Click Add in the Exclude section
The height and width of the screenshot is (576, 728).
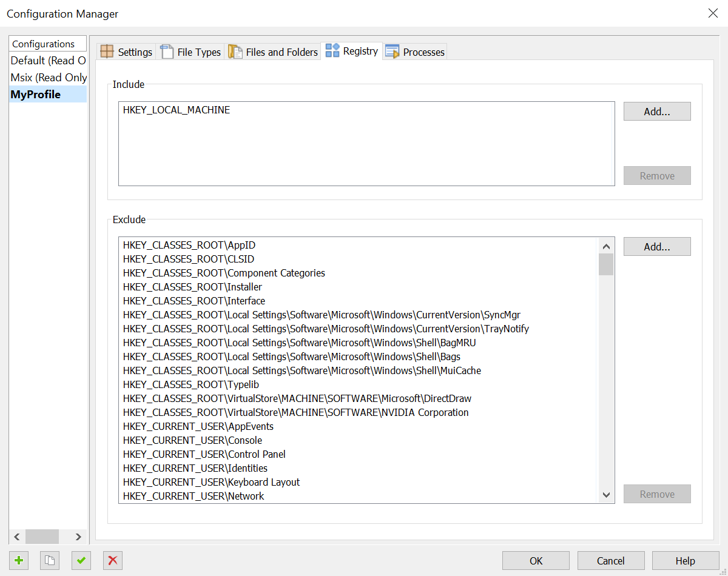click(657, 247)
